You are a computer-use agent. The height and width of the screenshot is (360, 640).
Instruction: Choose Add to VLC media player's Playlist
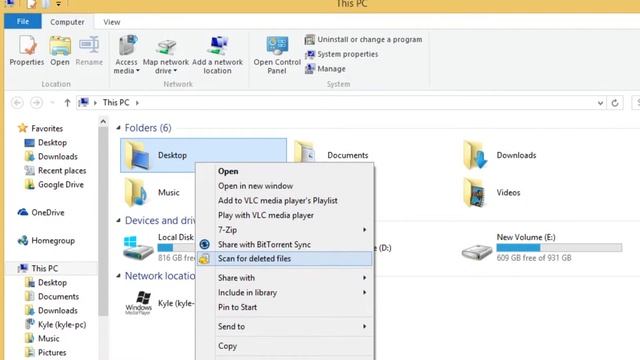pyautogui.click(x=284, y=200)
